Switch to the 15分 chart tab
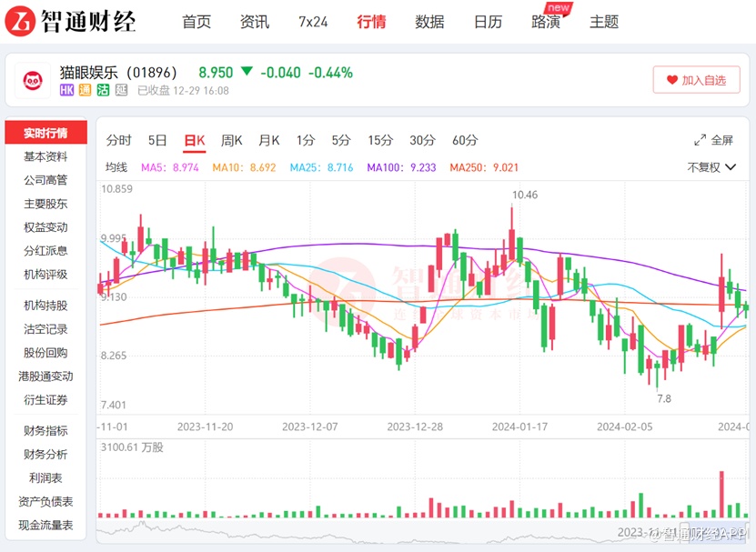 pyautogui.click(x=380, y=140)
